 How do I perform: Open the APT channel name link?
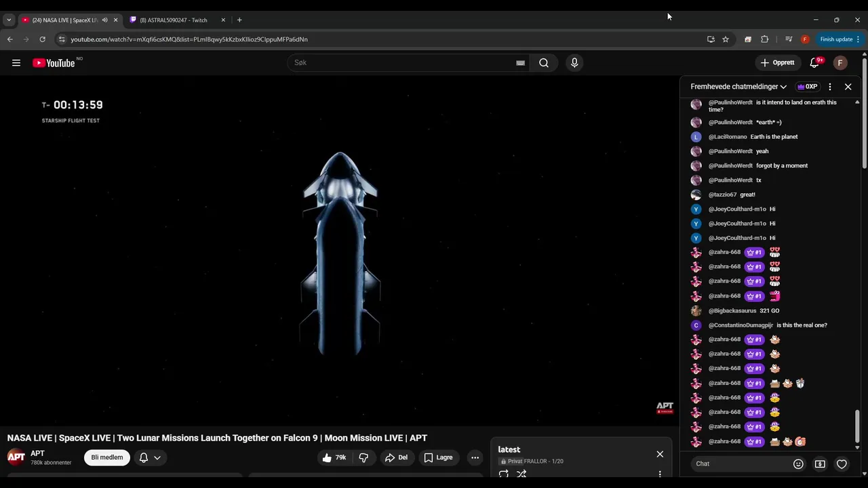click(x=37, y=453)
